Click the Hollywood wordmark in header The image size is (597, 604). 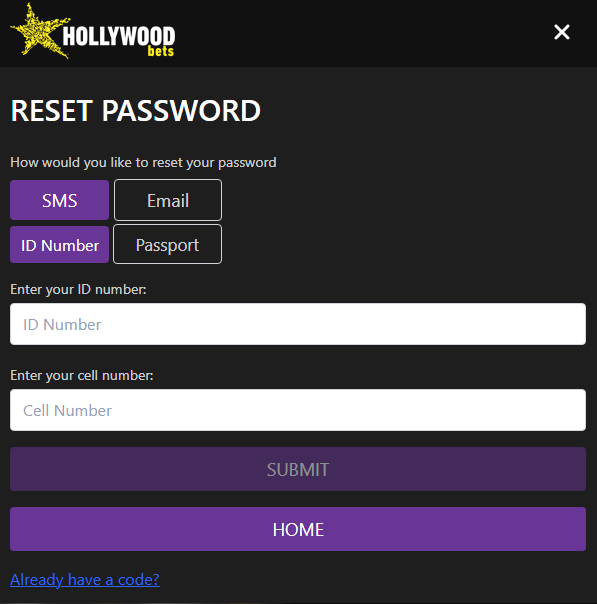[x=119, y=36]
